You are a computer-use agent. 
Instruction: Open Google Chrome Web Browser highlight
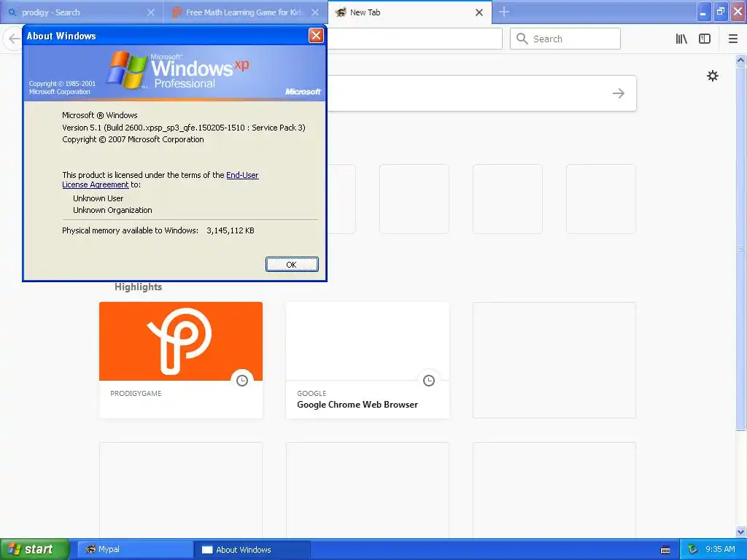[368, 360]
